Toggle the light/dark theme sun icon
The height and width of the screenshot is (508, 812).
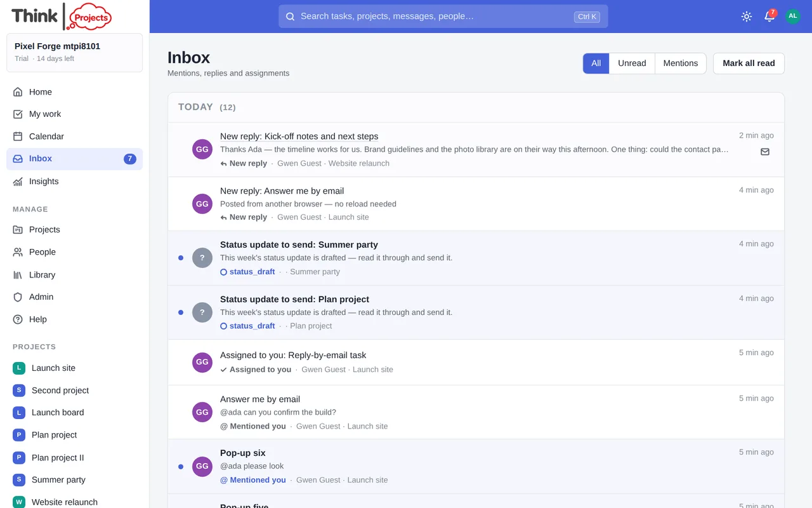pyautogui.click(x=747, y=17)
